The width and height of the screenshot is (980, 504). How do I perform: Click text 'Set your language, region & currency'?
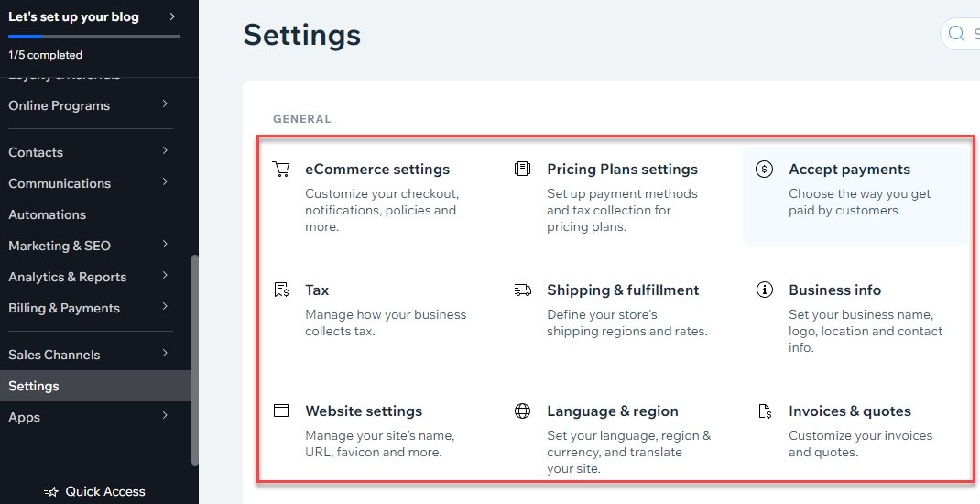pos(628,444)
